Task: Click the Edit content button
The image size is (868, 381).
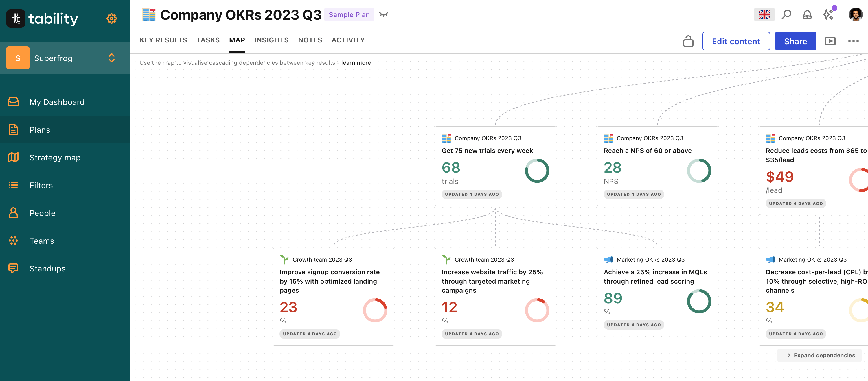Action: [x=736, y=41]
